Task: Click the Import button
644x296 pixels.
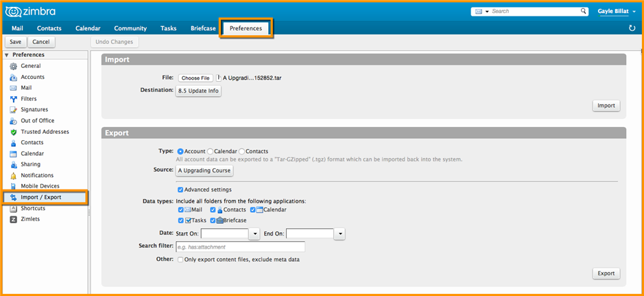Action: click(x=606, y=106)
